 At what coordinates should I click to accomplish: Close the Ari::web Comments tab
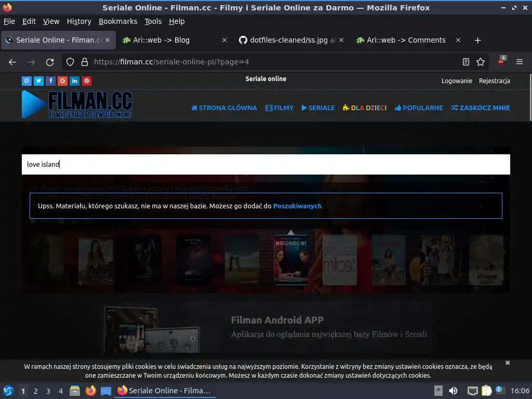point(458,40)
